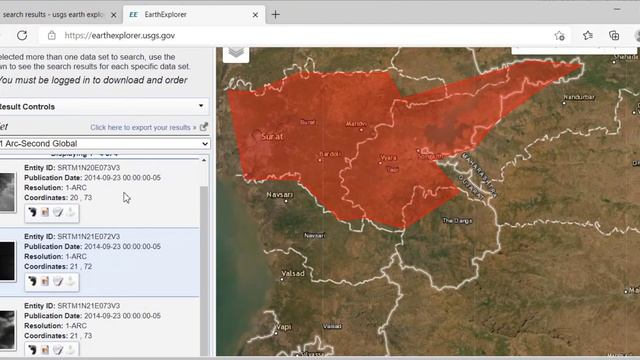Click 'Resolution: 1-ARC' of SRTM1N21E072V3
The width and height of the screenshot is (640, 360).
click(x=56, y=257)
